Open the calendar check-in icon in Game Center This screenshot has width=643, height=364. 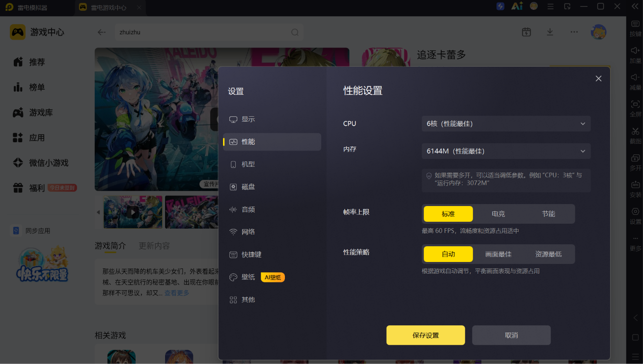click(x=527, y=32)
